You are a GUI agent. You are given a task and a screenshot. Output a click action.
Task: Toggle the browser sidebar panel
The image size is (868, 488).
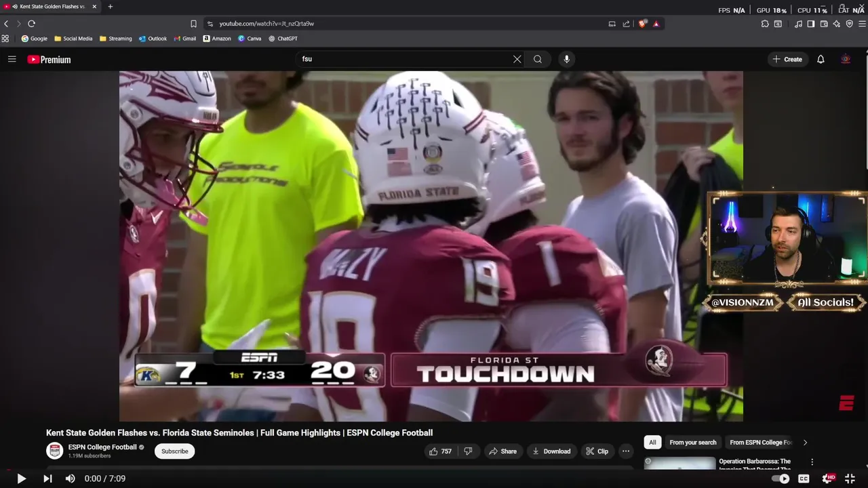point(811,24)
